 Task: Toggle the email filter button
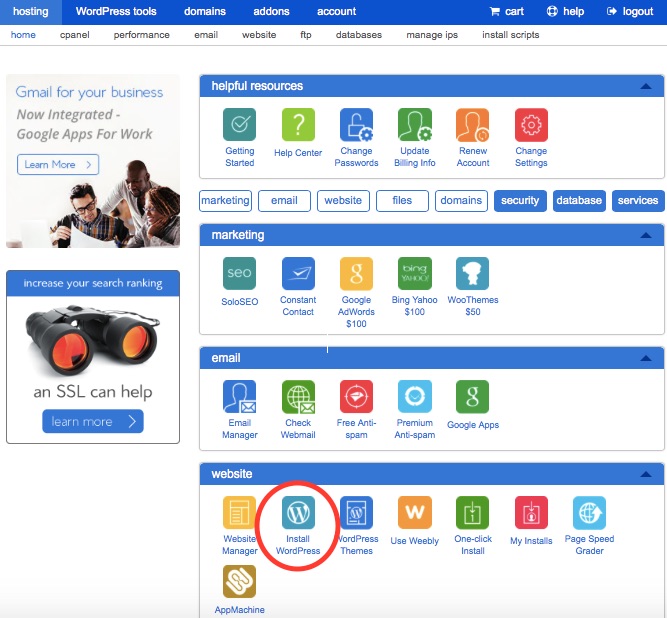point(285,201)
